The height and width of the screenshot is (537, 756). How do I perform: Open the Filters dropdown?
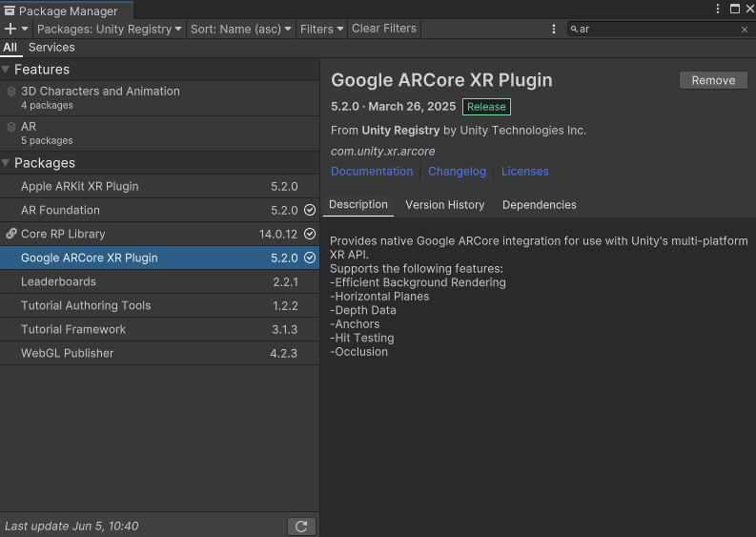coord(321,29)
